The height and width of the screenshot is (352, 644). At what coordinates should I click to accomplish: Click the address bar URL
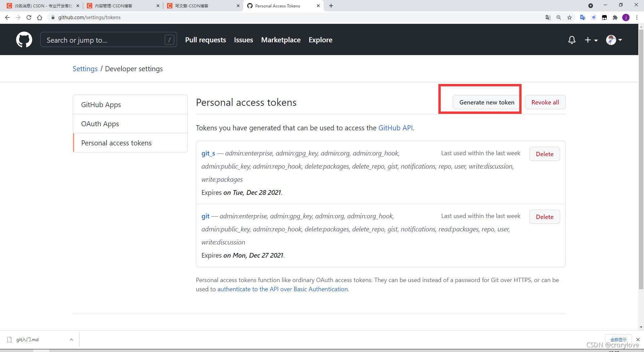tap(89, 17)
